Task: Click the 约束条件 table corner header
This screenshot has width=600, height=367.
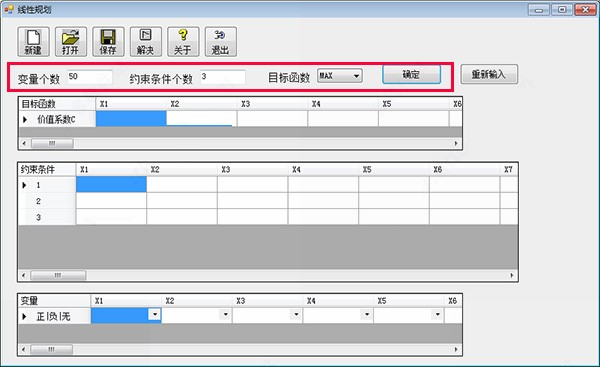Action: coord(47,170)
